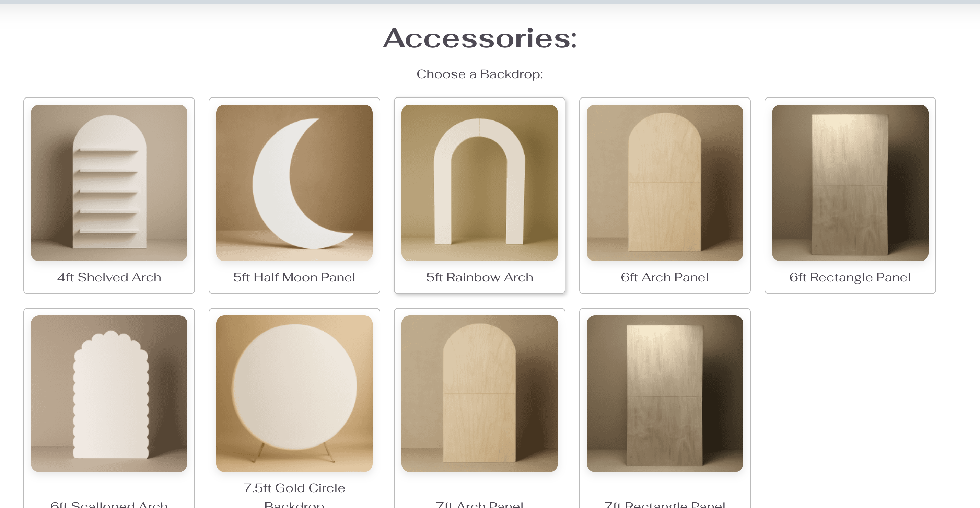Click the "5ft Rainbow Arch" option text
Image resolution: width=980 pixels, height=508 pixels.
coord(479,277)
